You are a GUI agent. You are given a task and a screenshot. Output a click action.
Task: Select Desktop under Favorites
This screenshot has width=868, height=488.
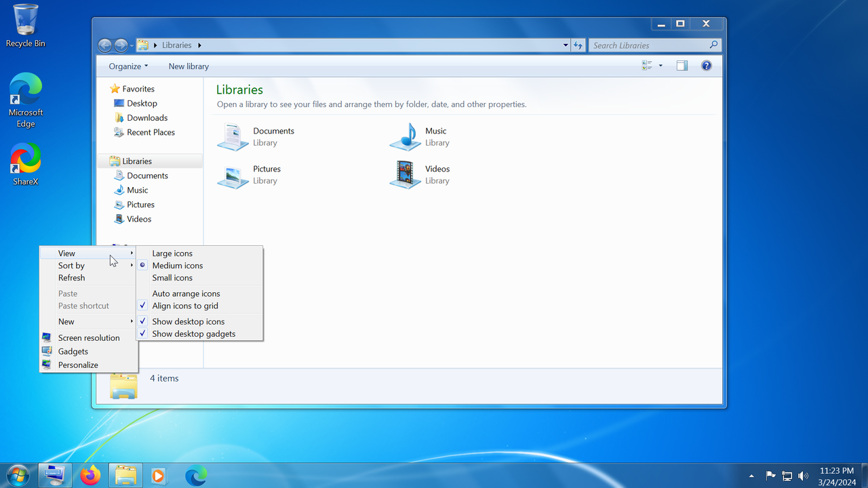coord(142,103)
